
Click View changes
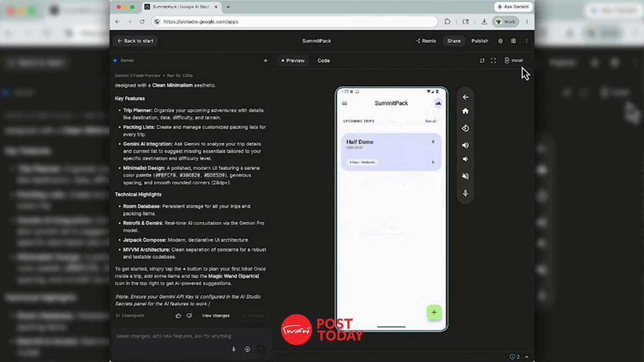(x=216, y=316)
